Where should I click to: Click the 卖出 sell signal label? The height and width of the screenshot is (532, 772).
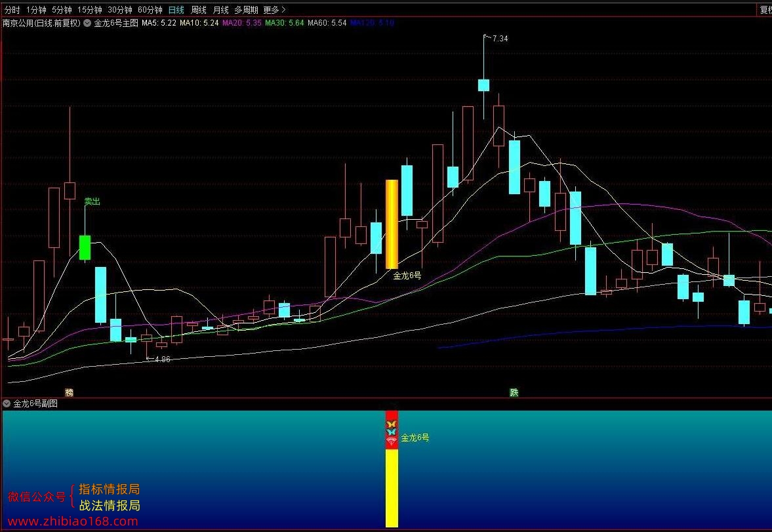pyautogui.click(x=92, y=201)
